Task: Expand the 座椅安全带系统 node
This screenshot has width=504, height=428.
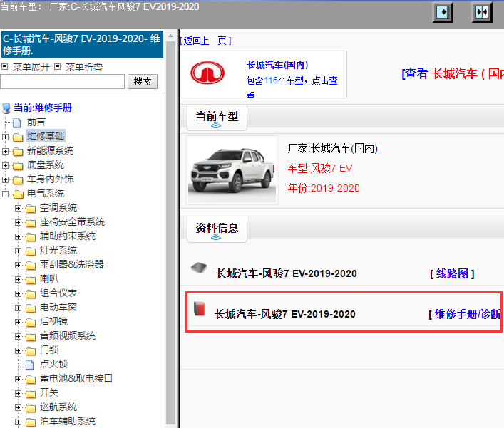Action: coord(18,222)
